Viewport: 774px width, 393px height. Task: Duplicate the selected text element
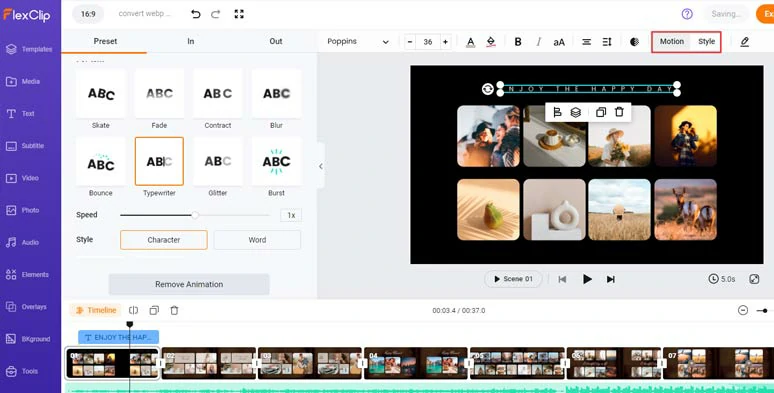(x=601, y=113)
